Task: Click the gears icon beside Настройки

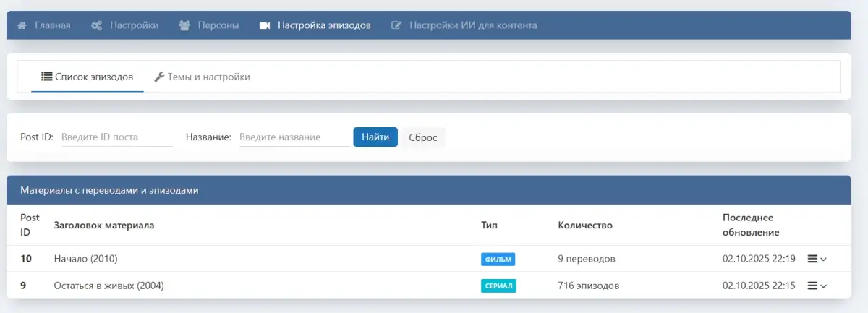Action: click(96, 26)
